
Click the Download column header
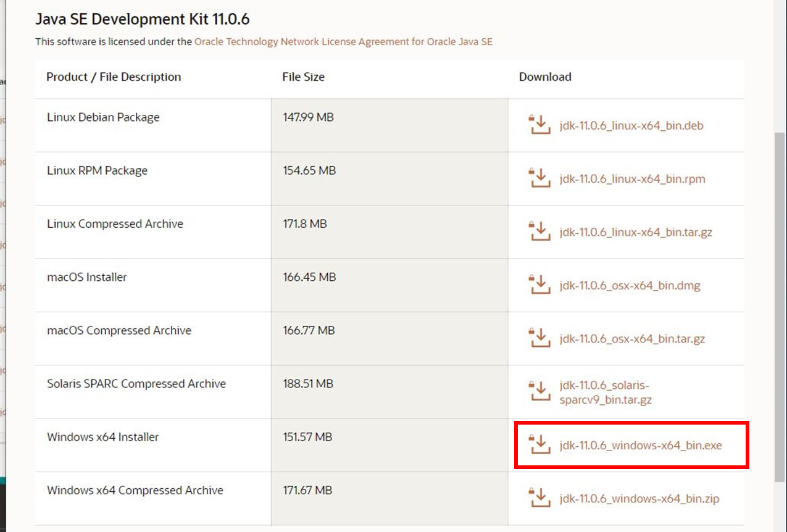click(545, 77)
